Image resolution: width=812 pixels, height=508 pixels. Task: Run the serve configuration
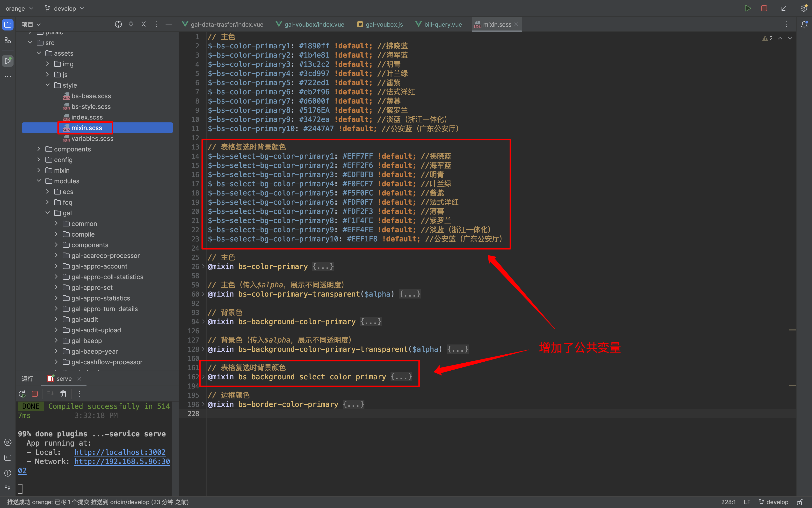coord(747,8)
